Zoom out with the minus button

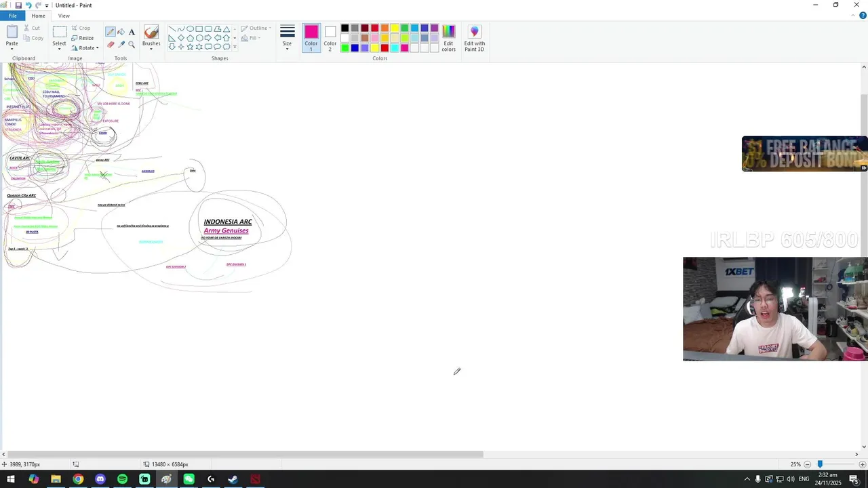click(807, 464)
